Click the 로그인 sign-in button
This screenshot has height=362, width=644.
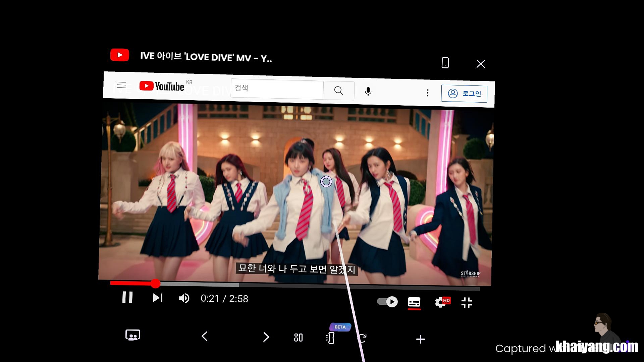pyautogui.click(x=464, y=94)
